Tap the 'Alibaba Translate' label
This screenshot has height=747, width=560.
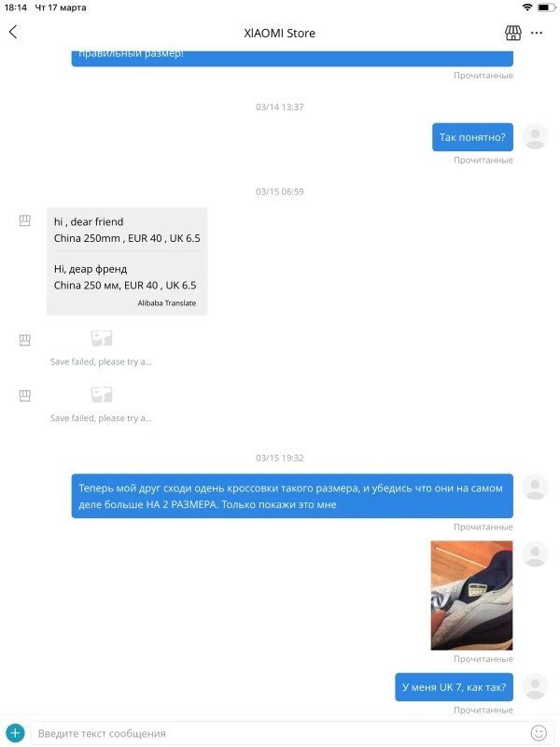pyautogui.click(x=167, y=303)
